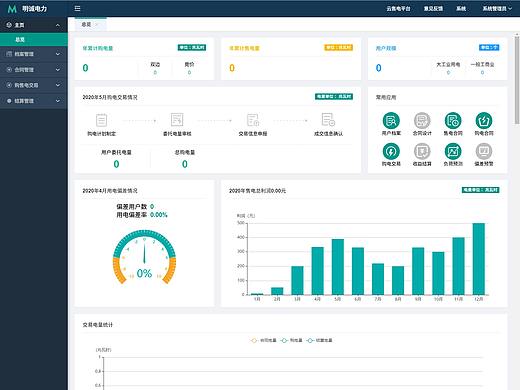Screen dimensions: 520x390
Task: Open 购电交易 lightning app icon
Action: pyautogui.click(x=391, y=151)
